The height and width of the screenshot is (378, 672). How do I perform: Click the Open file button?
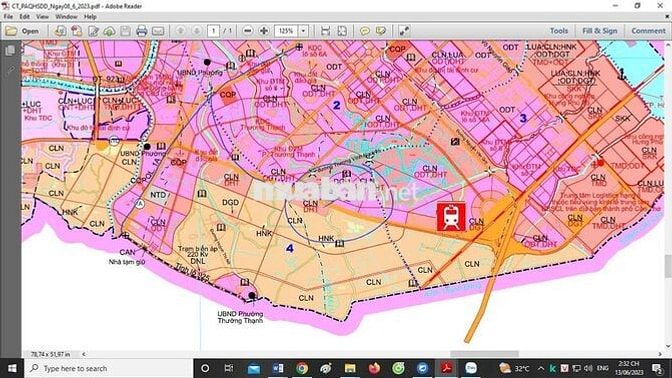click(x=22, y=31)
